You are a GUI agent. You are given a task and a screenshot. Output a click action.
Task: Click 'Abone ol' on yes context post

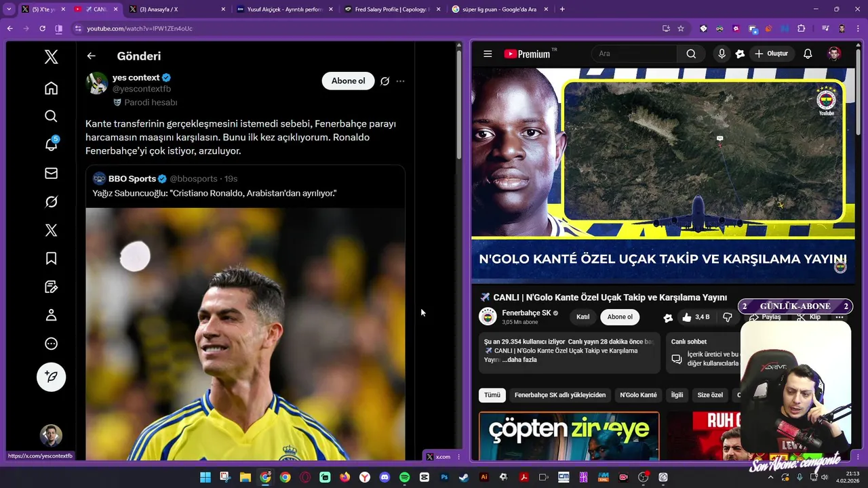pos(348,81)
